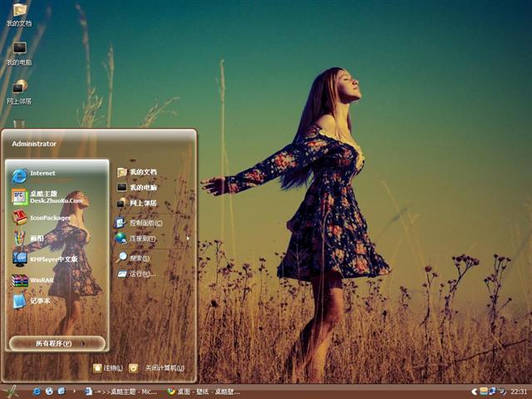Screen dimensions: 532x399
Task: Select 运行(R)... in the Start menu
Action: click(x=140, y=273)
